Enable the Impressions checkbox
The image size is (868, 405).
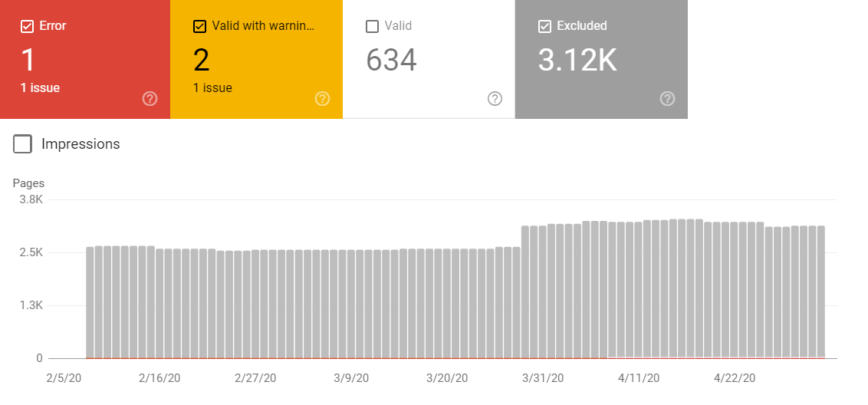click(22, 144)
